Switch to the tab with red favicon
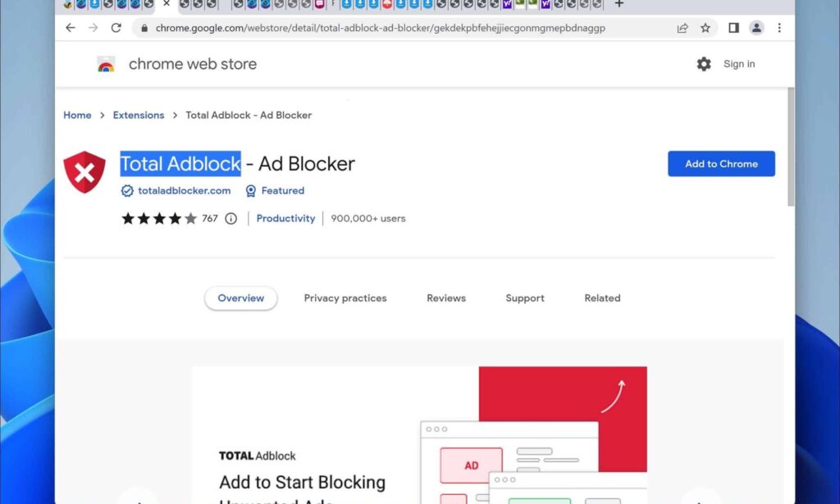 (387, 4)
